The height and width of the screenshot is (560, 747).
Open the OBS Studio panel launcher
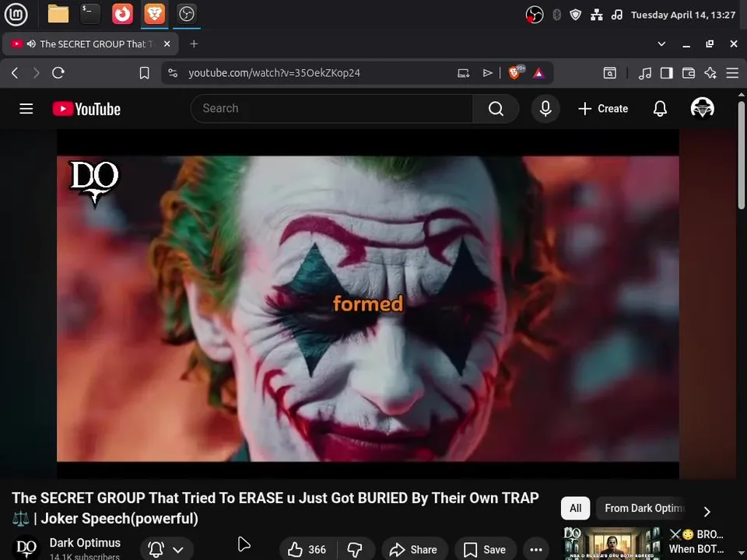pos(186,14)
